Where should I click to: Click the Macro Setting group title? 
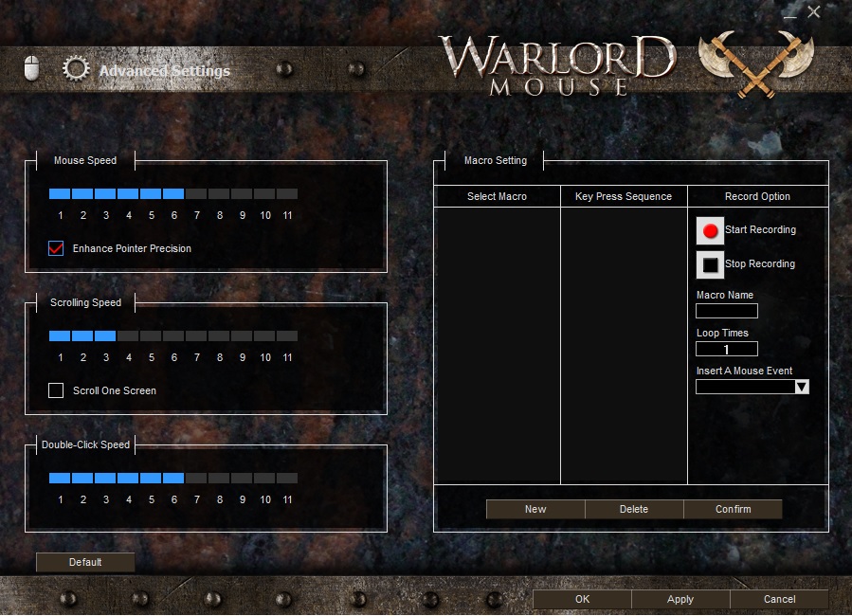click(496, 160)
